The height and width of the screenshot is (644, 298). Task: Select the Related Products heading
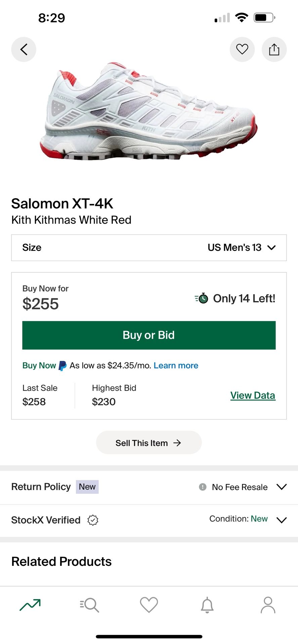click(x=61, y=561)
